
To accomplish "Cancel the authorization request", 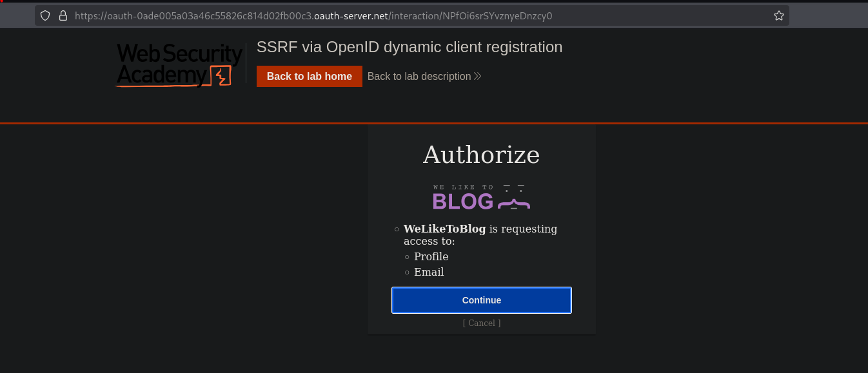I will (x=481, y=323).
